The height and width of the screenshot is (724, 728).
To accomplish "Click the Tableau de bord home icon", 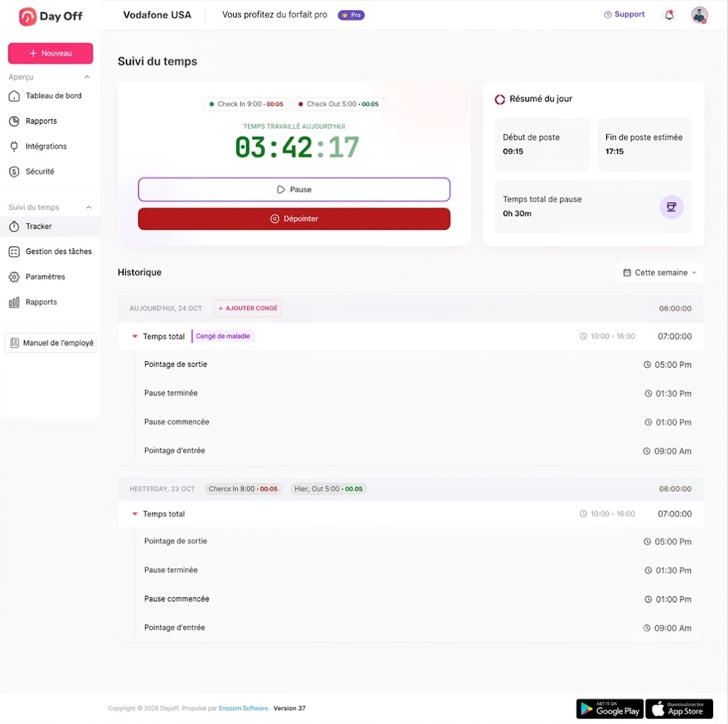I will pyautogui.click(x=14, y=96).
